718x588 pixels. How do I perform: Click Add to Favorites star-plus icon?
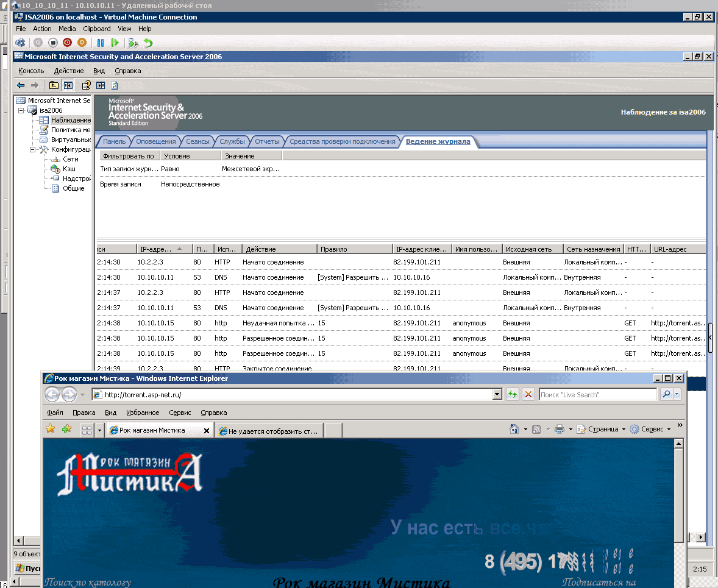pyautogui.click(x=67, y=429)
